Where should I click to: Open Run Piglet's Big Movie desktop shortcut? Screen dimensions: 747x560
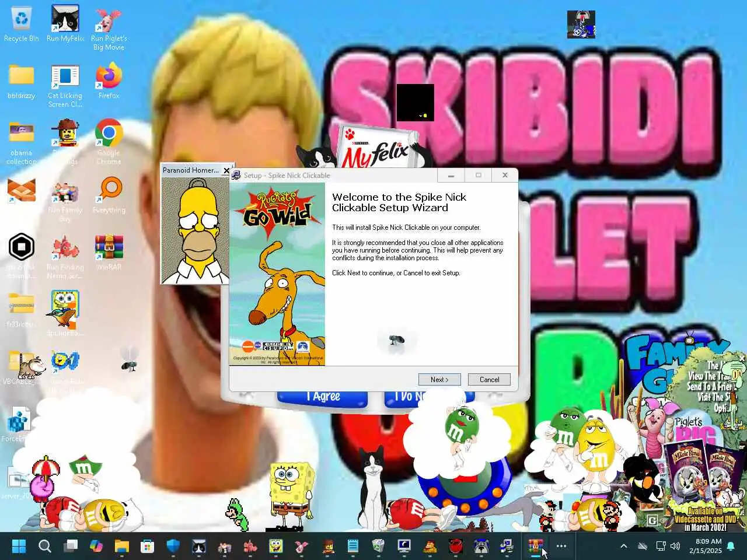pyautogui.click(x=109, y=28)
